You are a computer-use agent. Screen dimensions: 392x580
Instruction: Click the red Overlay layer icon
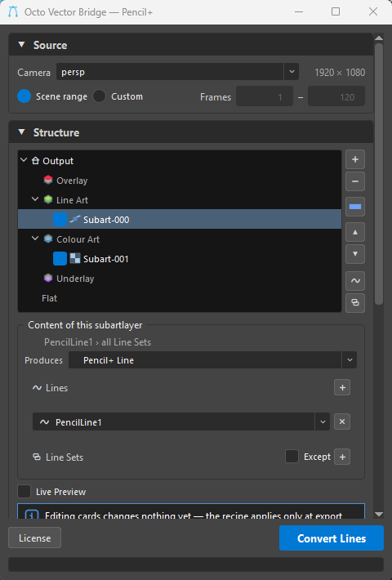tap(48, 181)
